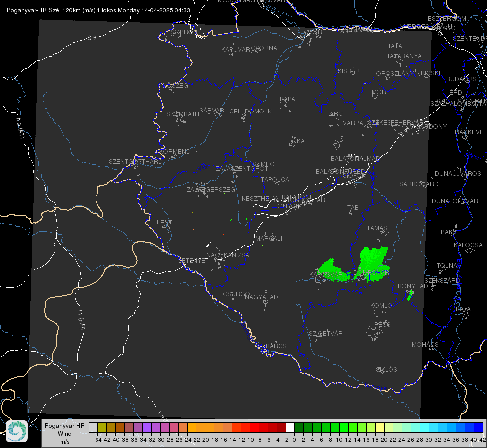The width and height of the screenshot is (487, 448).
Task: Click the title text with date 14-04-2025 04:33
Action: click(98, 10)
